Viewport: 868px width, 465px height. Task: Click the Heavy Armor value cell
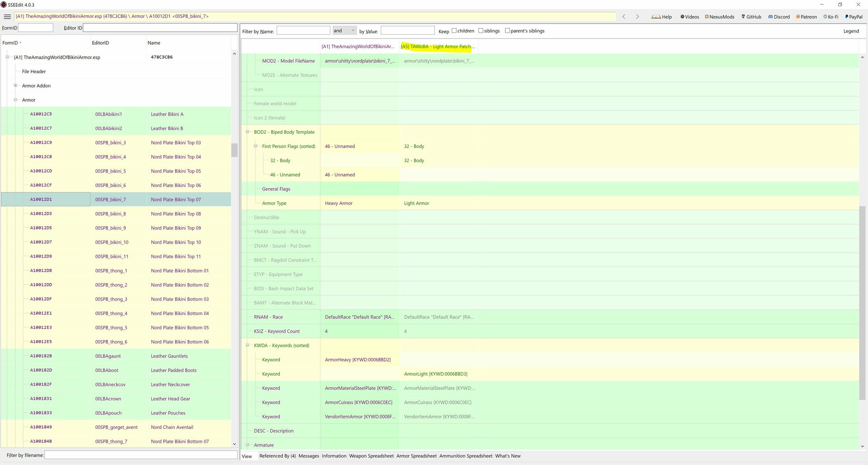point(359,203)
